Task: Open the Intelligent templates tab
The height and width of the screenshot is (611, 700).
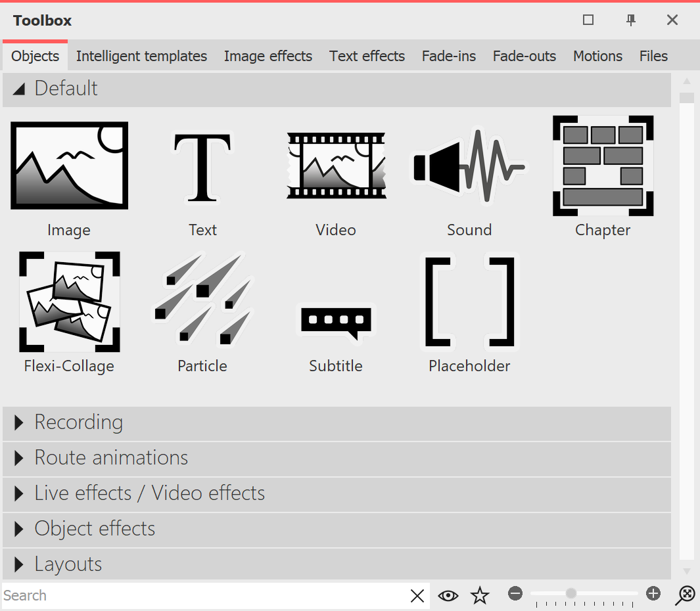Action: point(141,56)
